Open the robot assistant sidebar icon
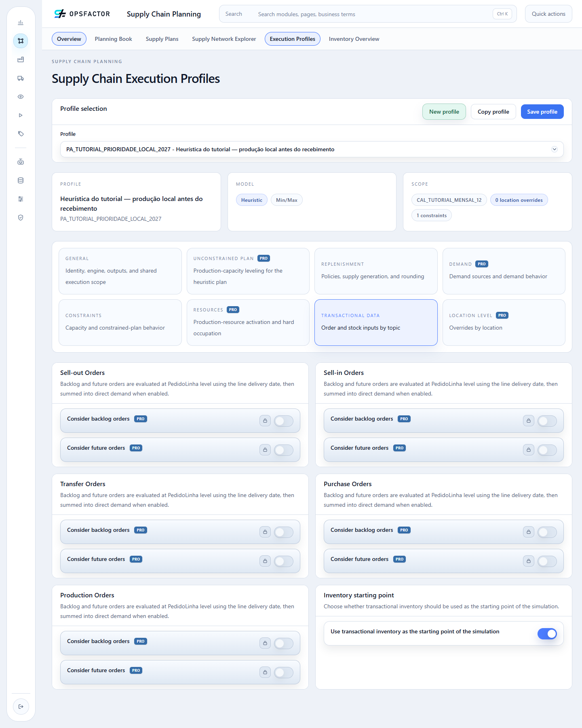582x728 pixels. click(x=21, y=162)
